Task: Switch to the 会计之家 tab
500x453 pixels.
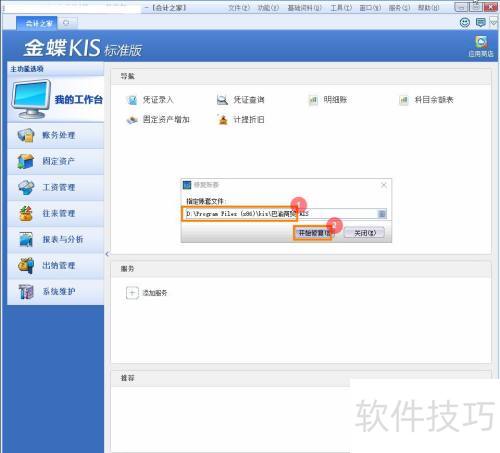Action: coord(37,23)
